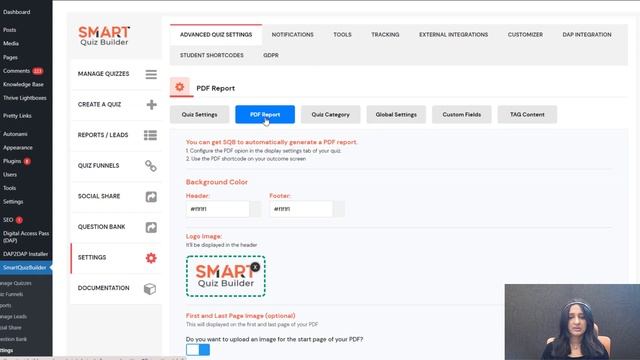Open the Footer color swatch picker
640x360 pixels.
pyautogui.click(x=339, y=209)
